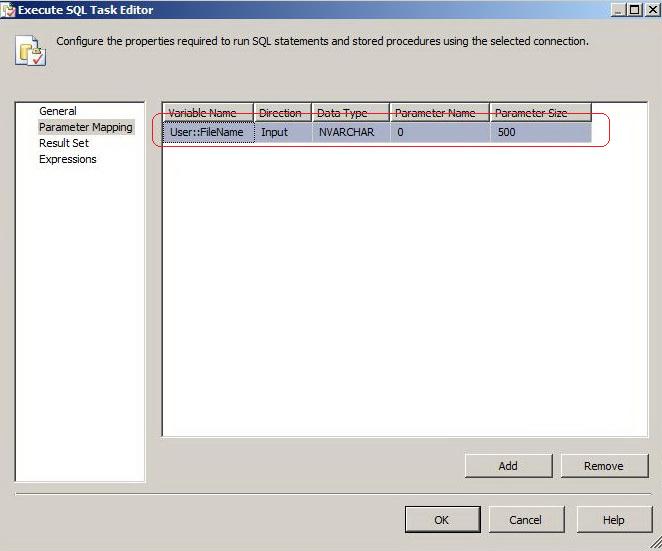Open Help for this editor
Image resolution: width=662 pixels, height=551 pixels.
point(613,519)
